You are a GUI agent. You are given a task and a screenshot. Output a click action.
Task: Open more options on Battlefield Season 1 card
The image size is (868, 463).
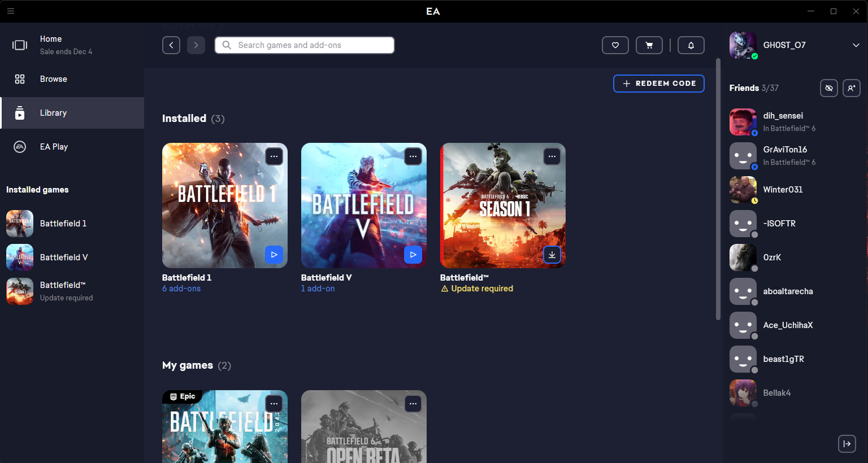point(552,156)
